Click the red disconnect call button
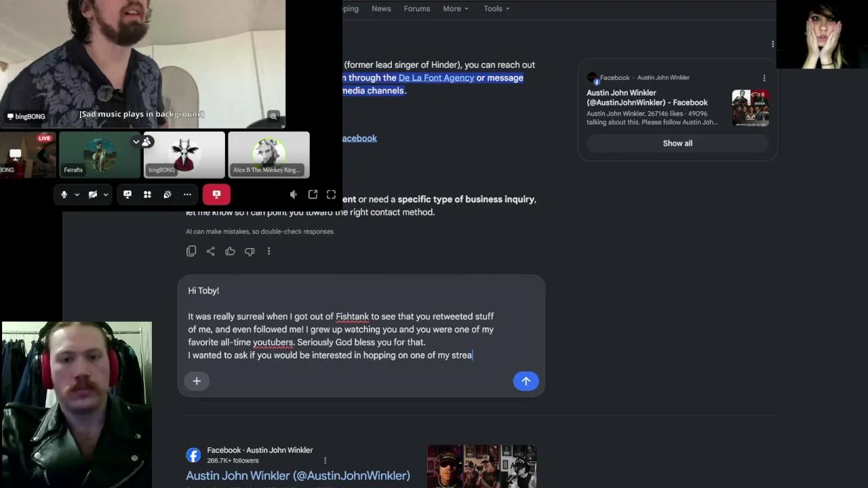The height and width of the screenshot is (488, 868). click(216, 195)
